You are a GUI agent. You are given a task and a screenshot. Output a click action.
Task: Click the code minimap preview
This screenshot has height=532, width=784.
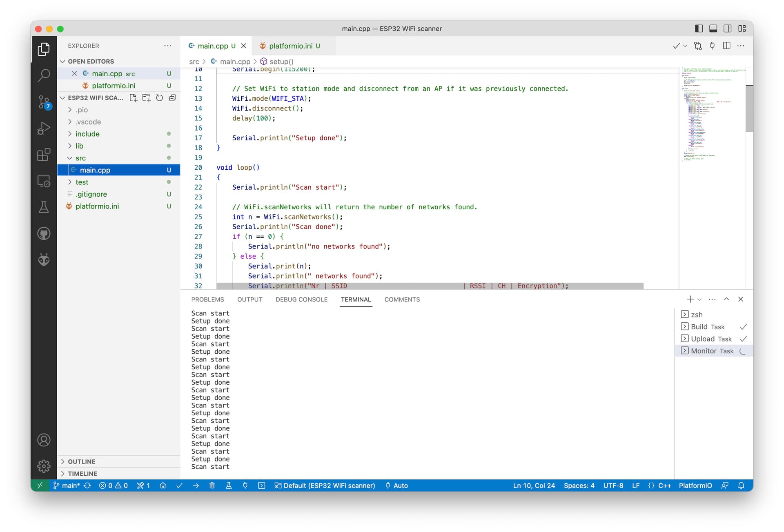(x=713, y=115)
